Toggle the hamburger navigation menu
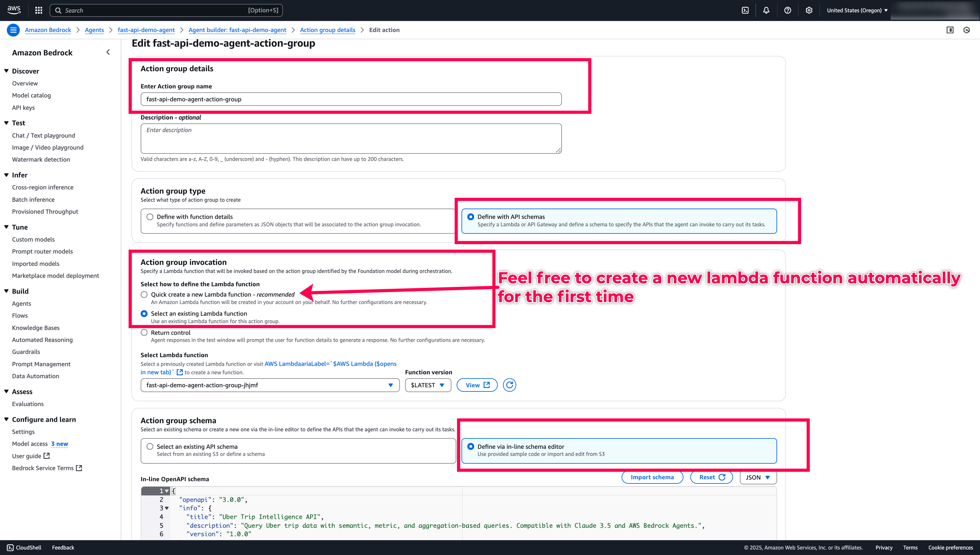Image resolution: width=980 pixels, height=555 pixels. 13,30
